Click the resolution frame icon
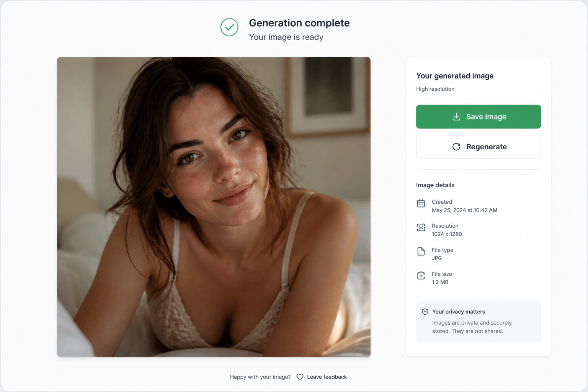The height and width of the screenshot is (392, 588). click(421, 227)
